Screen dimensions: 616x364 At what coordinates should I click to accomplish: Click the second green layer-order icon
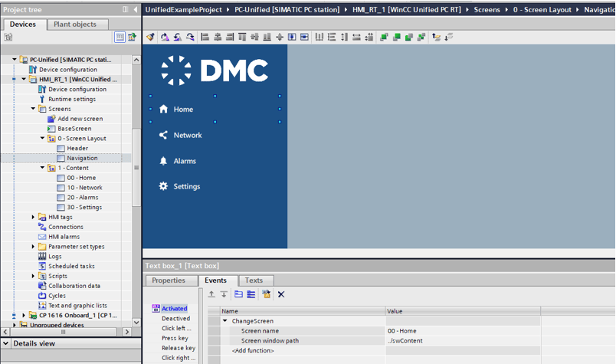coord(396,37)
